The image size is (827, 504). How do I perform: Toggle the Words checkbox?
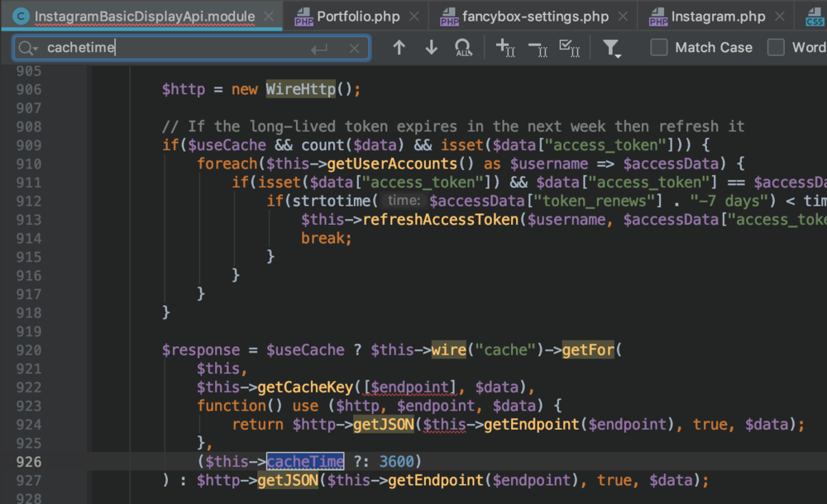click(x=776, y=48)
